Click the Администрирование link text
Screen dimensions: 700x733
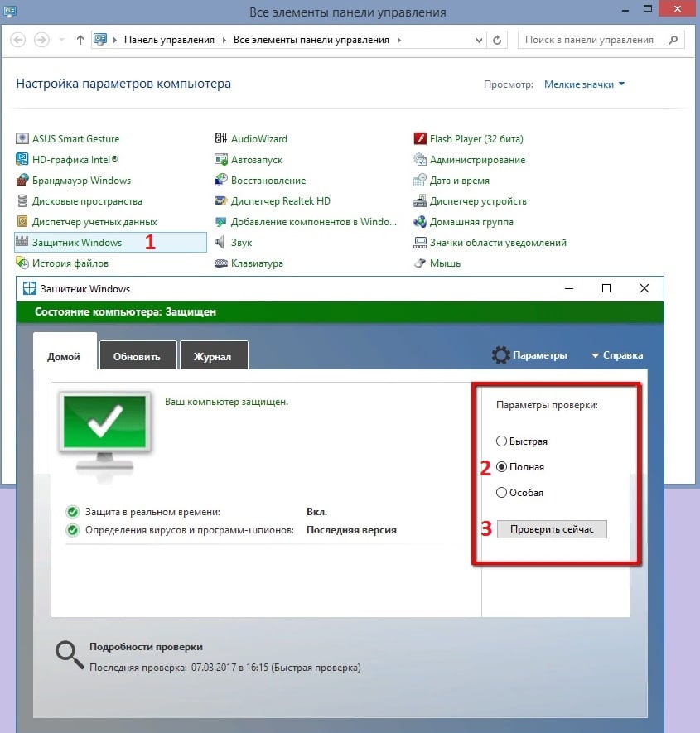477,159
